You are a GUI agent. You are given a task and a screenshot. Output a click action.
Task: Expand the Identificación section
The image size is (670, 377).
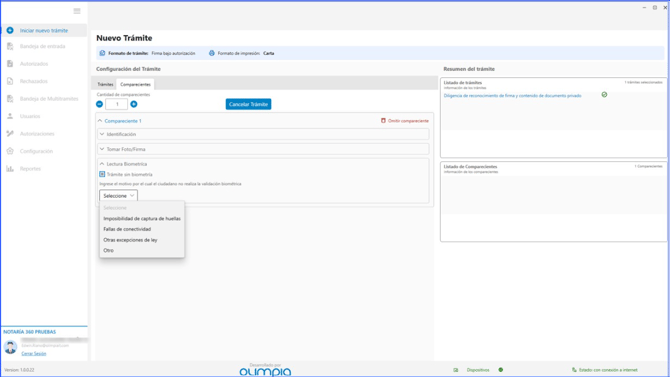pos(263,134)
